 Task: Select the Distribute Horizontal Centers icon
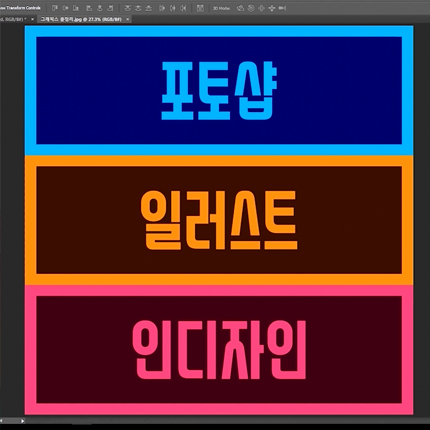(x=173, y=8)
